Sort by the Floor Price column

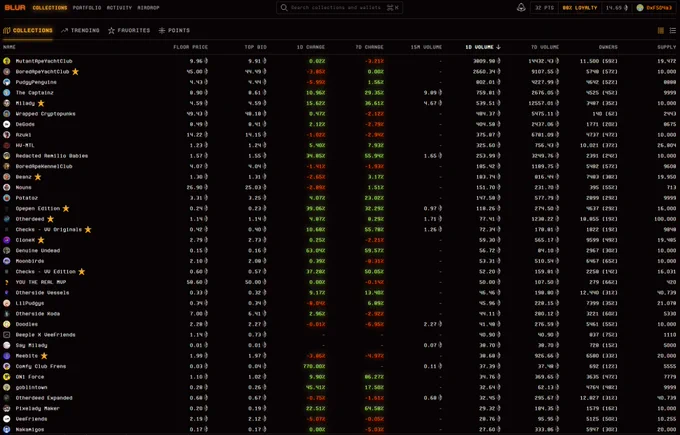190,47
